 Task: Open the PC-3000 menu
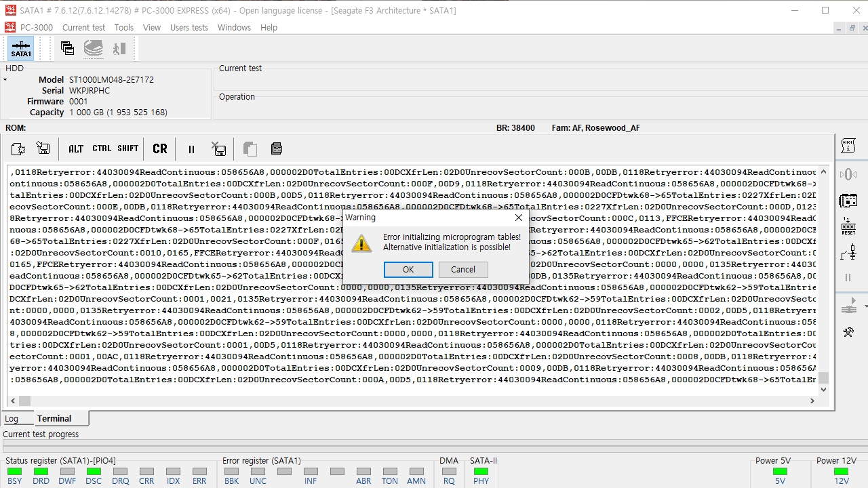pyautogui.click(x=37, y=27)
